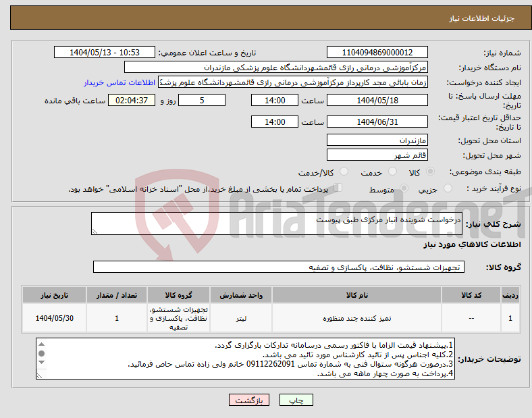Click the notes scrollbar down arrow
532x418 pixels.
click(x=41, y=363)
